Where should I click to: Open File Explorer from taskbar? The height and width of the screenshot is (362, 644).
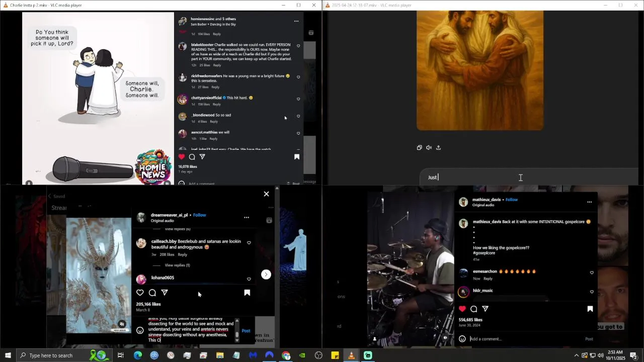[x=220, y=355]
